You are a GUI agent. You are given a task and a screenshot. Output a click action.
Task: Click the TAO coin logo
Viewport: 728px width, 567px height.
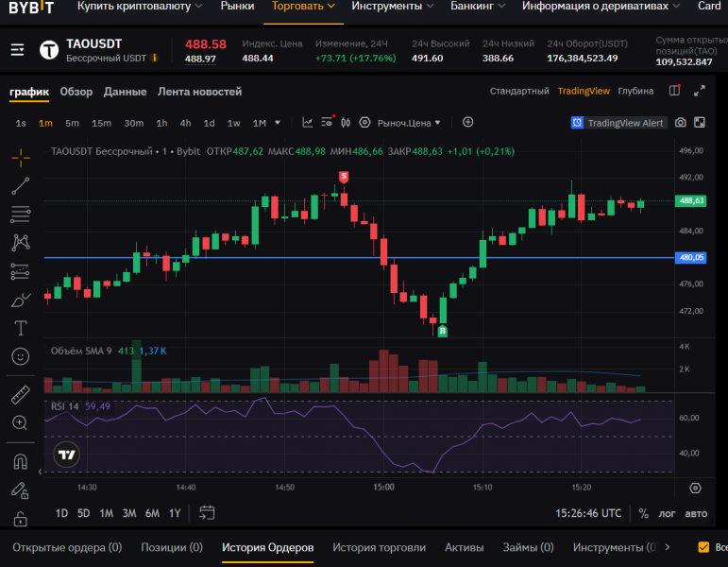tap(49, 50)
